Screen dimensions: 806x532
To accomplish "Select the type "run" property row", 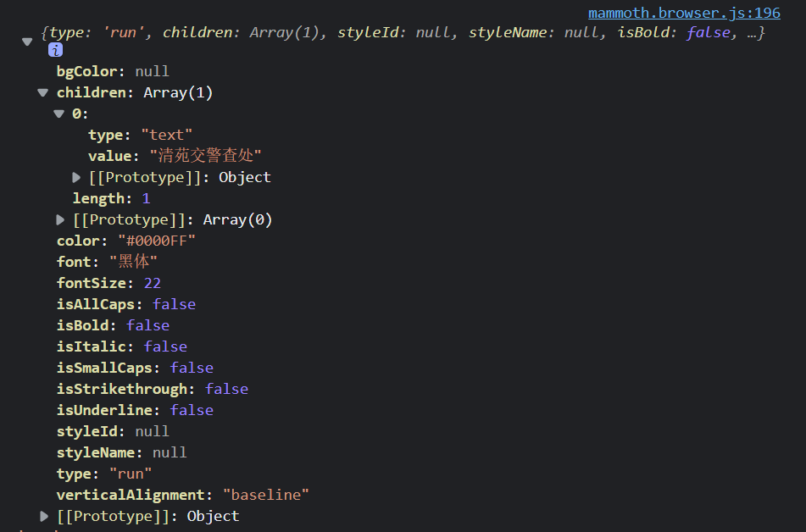I will [x=104, y=474].
